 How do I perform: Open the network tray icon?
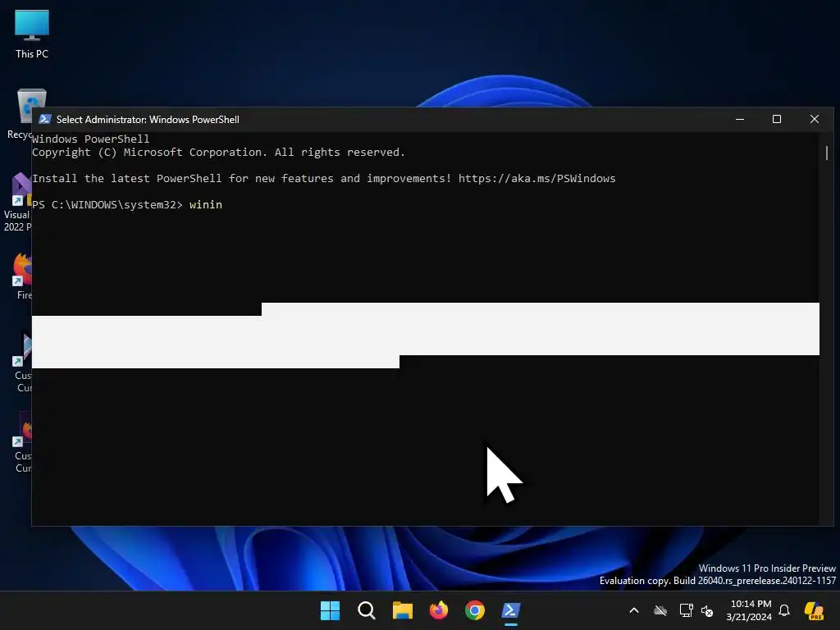pos(687,610)
